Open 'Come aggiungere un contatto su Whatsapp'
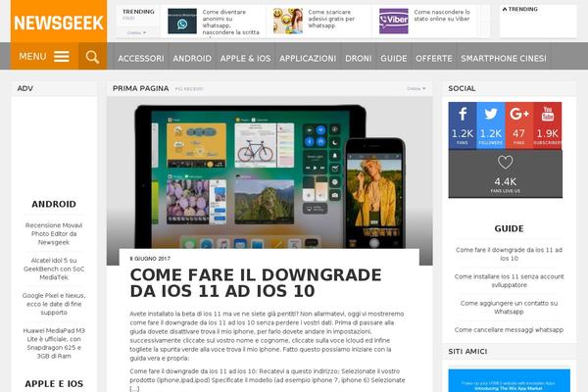 point(509,307)
